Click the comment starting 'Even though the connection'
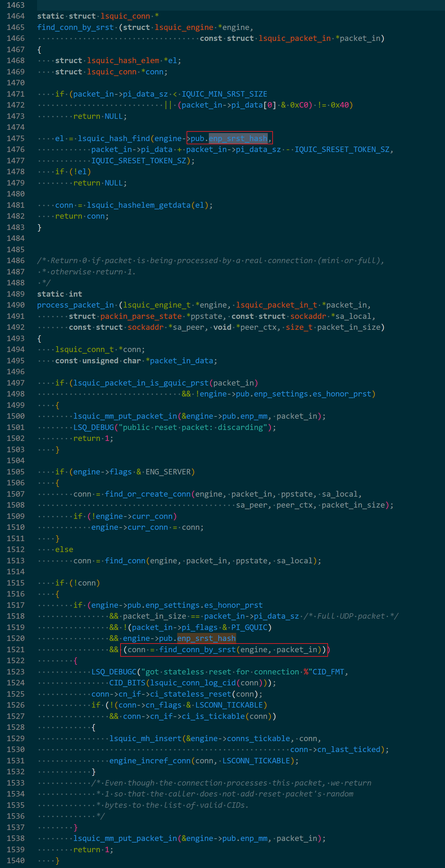Viewport: 445px width, 868px height. [231, 783]
